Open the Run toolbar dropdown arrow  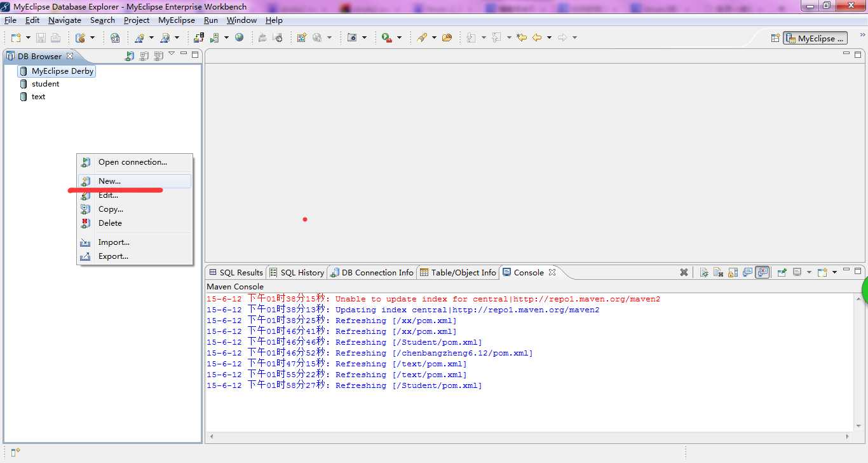[x=399, y=38]
